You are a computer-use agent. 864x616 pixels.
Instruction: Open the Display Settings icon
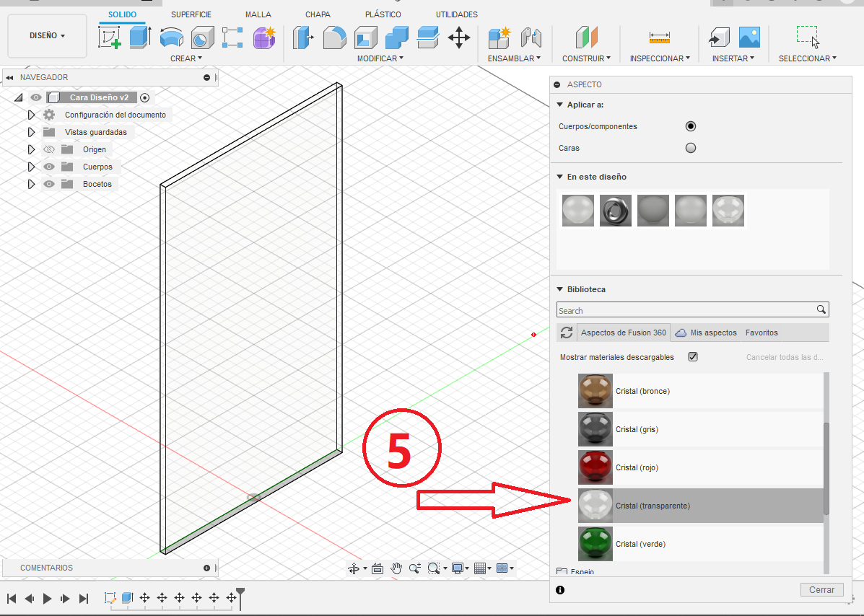[x=458, y=568]
